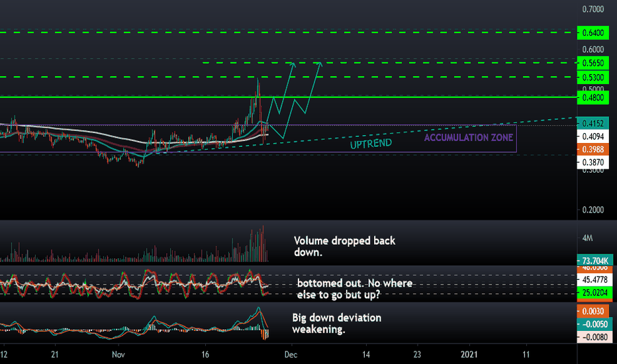Click the 0.4800 green price label
617x364 pixels.
[593, 97]
